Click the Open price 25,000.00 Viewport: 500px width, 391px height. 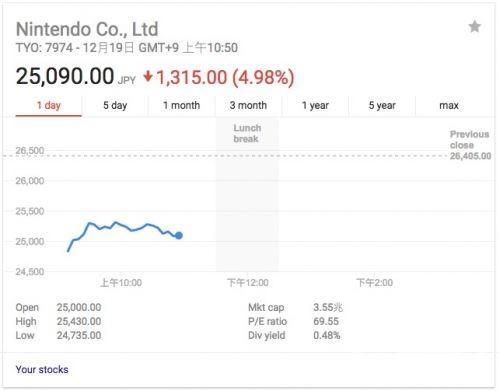(79, 307)
